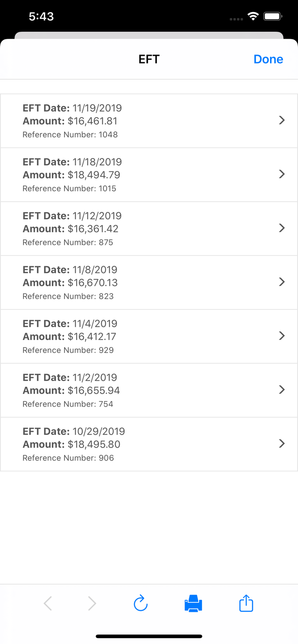Tap the EFT title header
Viewport: 298px width, 644px height.
[149, 59]
